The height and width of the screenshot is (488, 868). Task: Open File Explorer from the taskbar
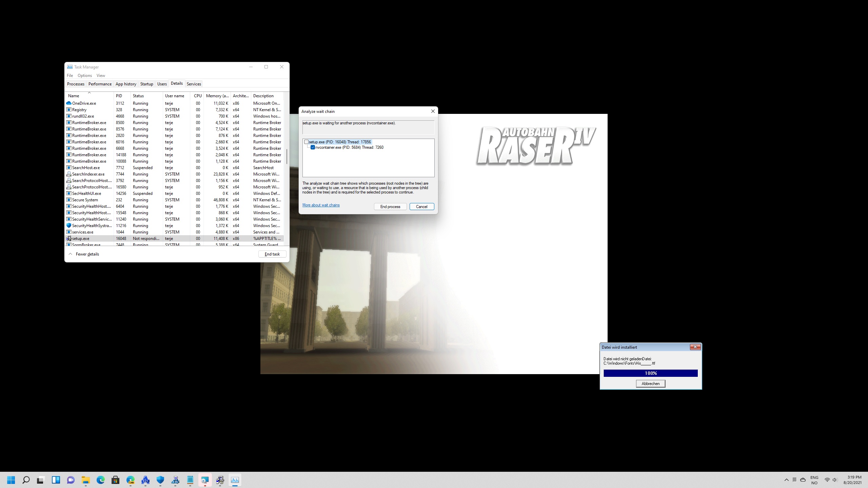85,480
